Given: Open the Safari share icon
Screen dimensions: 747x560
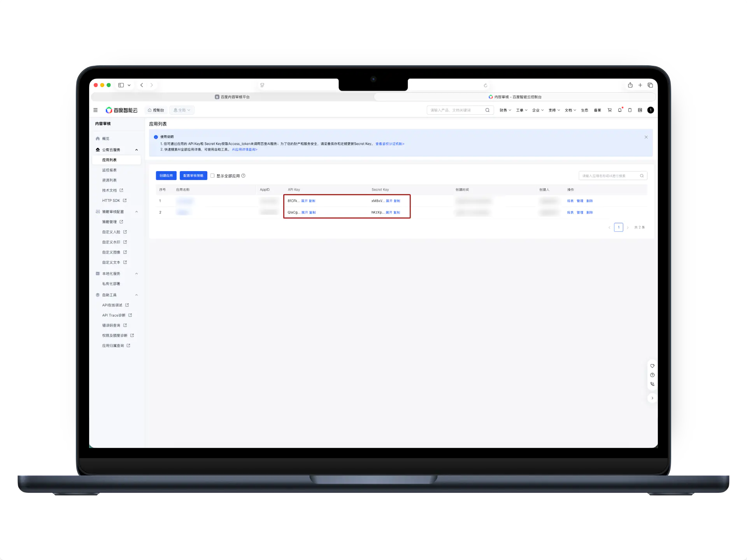Looking at the screenshot, I should click(630, 85).
